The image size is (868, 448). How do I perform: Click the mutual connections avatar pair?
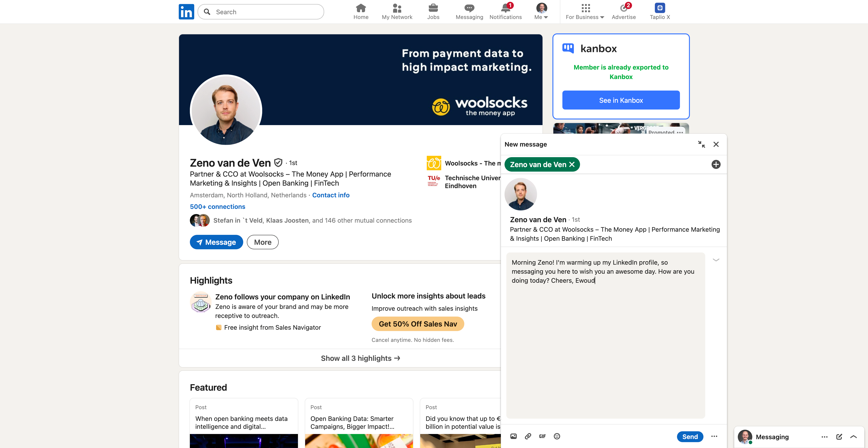[199, 220]
